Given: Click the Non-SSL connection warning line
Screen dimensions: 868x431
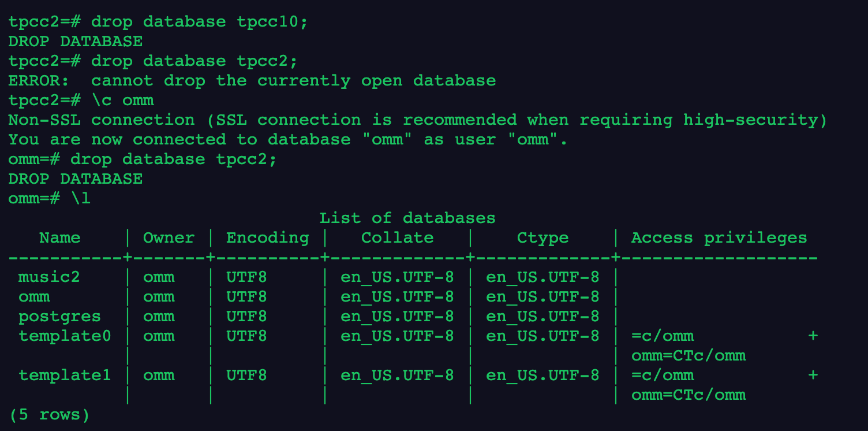Looking at the screenshot, I should [417, 120].
